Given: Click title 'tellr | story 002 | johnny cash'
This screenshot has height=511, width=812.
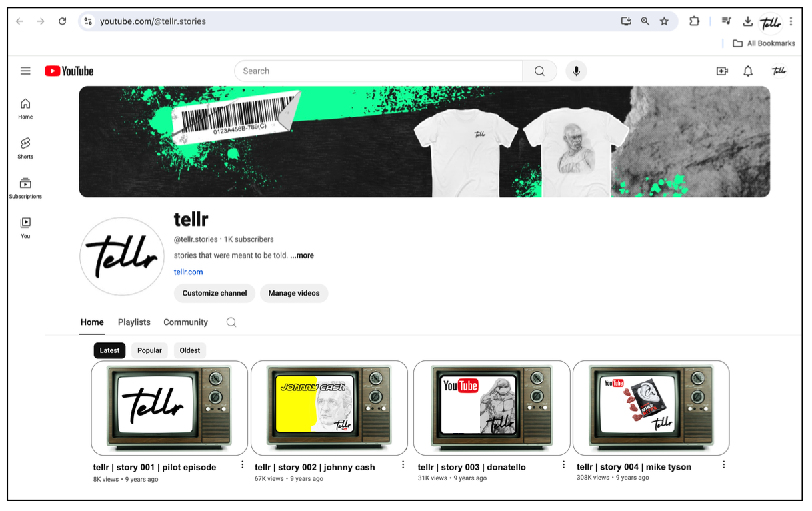Looking at the screenshot, I should click(315, 468).
